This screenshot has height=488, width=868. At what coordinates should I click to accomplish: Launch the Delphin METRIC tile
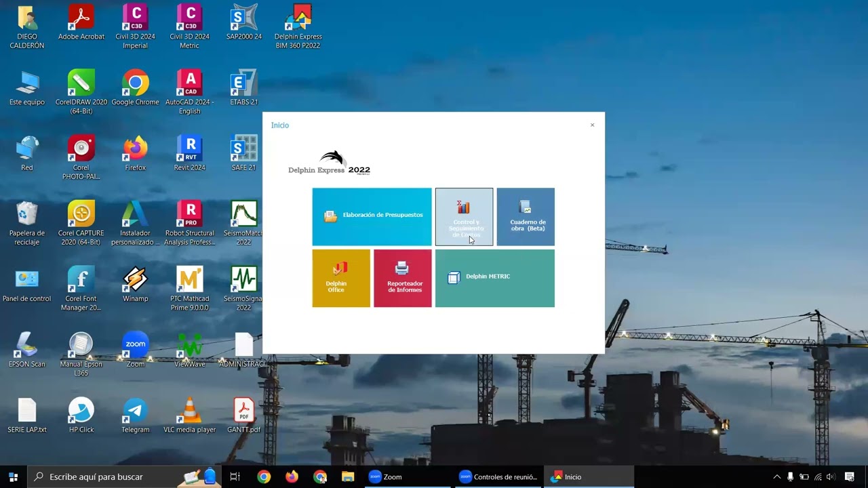point(495,278)
